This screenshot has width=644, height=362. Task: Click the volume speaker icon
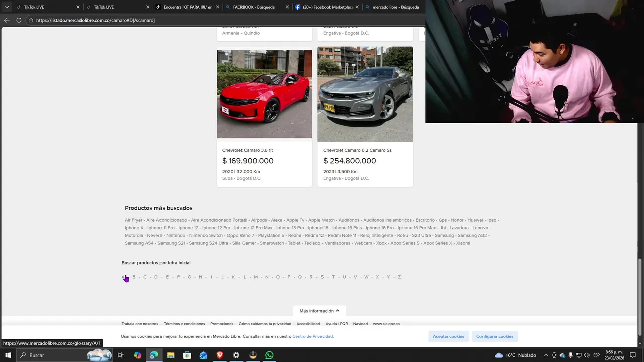[x=587, y=355]
